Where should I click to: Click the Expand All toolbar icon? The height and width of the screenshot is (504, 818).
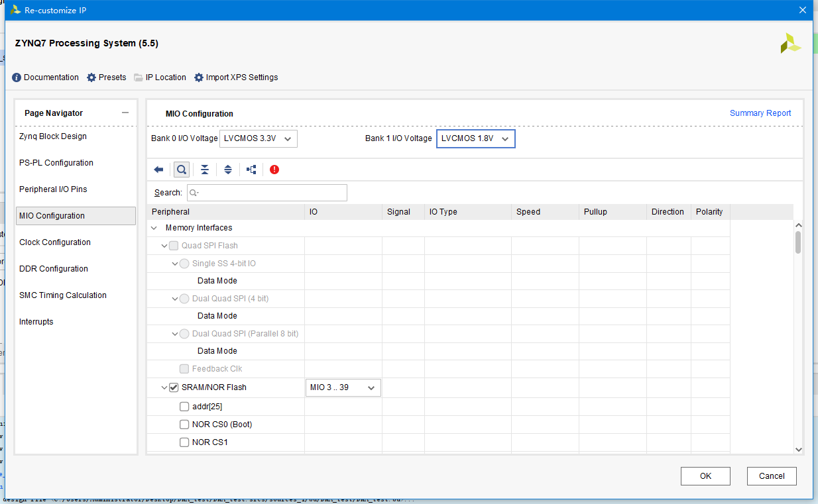coord(228,170)
